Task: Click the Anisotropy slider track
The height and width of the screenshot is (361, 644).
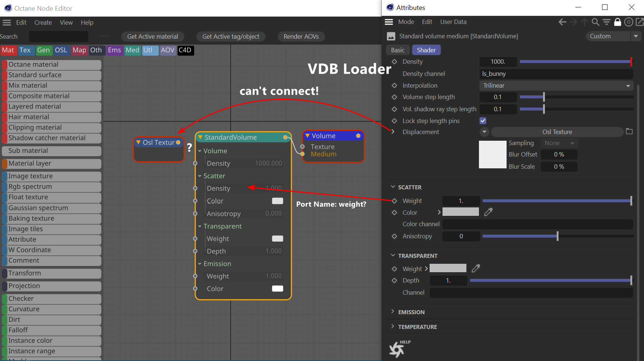Action: pyautogui.click(x=558, y=236)
